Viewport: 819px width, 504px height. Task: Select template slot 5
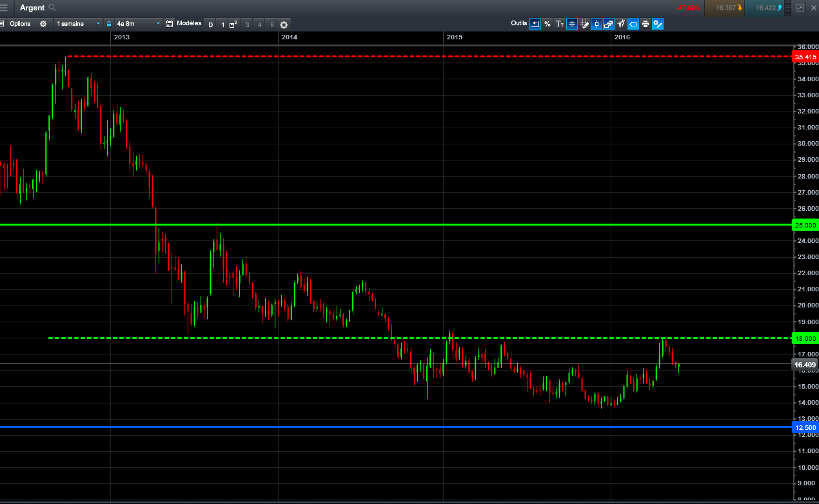point(271,24)
